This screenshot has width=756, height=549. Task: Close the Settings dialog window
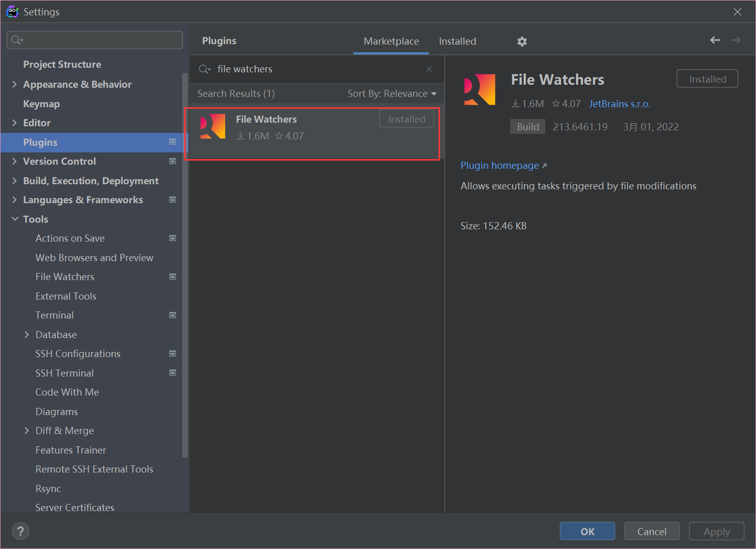(x=738, y=12)
